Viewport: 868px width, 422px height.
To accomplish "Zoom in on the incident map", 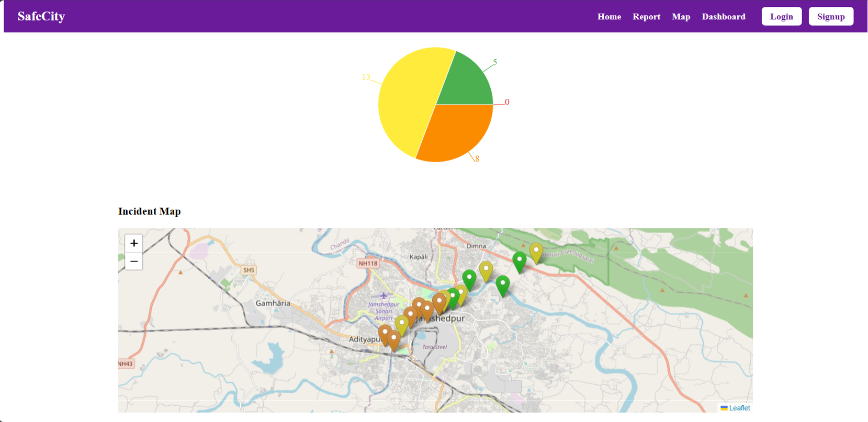I will (134, 243).
